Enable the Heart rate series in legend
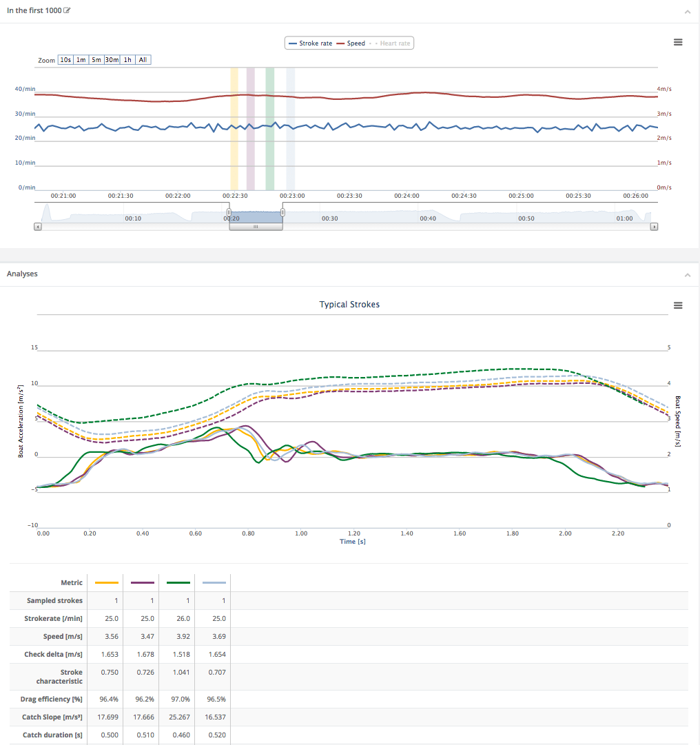Viewport: 700px width, 745px height. click(x=391, y=43)
